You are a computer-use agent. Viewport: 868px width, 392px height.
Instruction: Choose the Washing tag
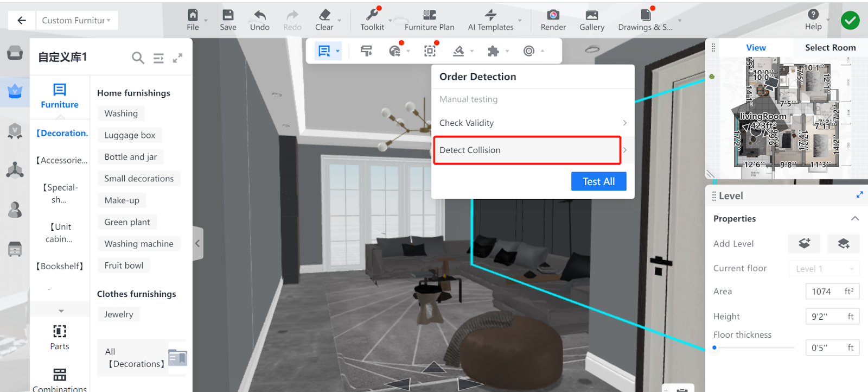click(x=121, y=113)
